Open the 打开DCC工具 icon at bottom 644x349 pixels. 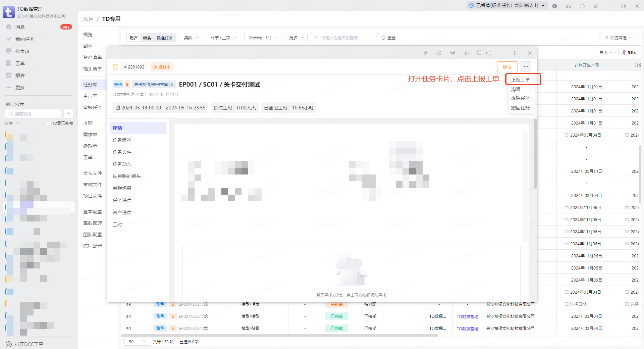coord(9,344)
